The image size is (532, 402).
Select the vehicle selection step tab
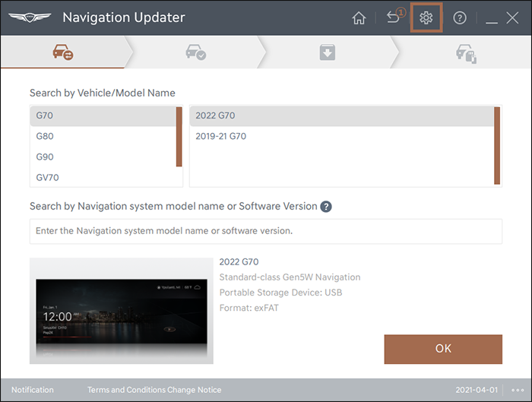[x=63, y=52]
